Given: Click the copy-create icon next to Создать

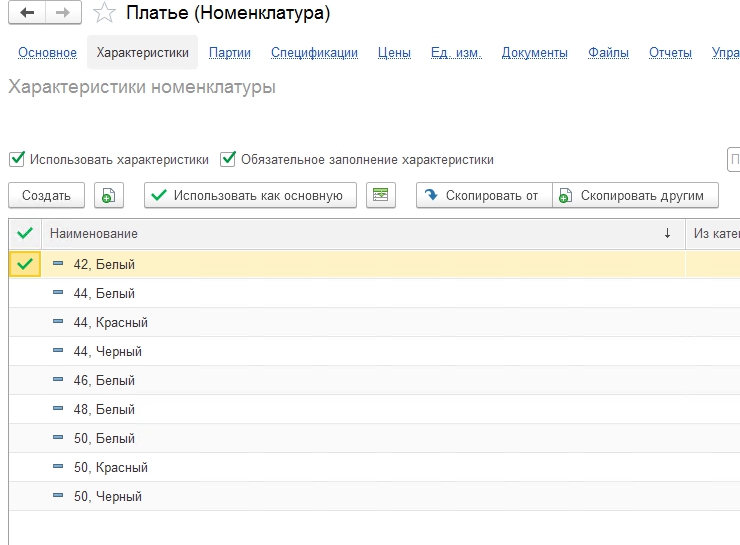Looking at the screenshot, I should [109, 196].
